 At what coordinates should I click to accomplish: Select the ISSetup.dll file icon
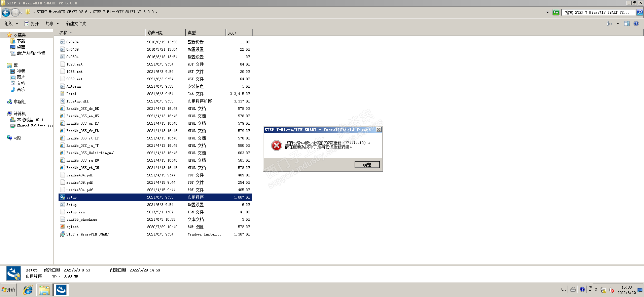click(x=63, y=101)
